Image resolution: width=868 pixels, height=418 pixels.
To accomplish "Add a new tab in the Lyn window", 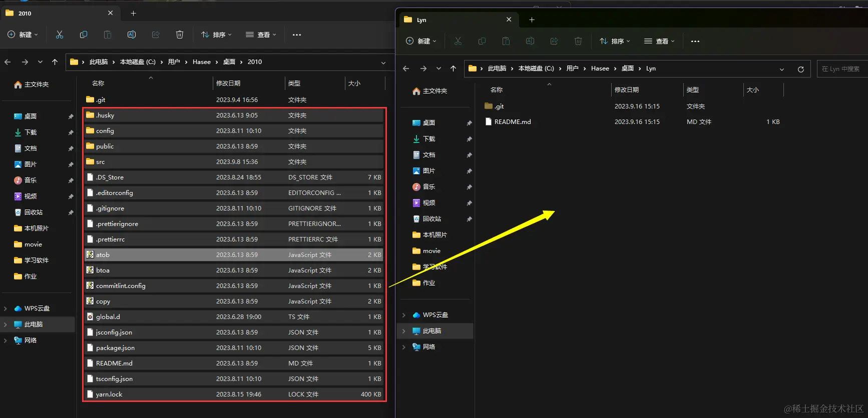I will coord(532,19).
